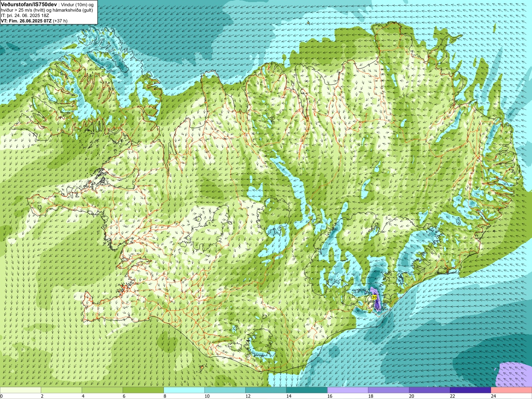Select the 4–6 m/s green legend swatch
Image resolution: width=532 pixels, height=399 pixels.
coord(102,390)
